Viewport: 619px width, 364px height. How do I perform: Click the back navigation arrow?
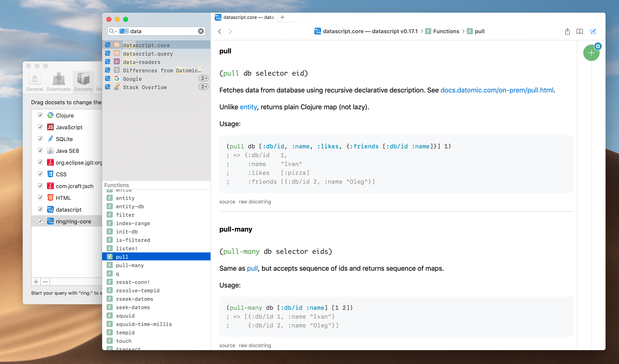[x=220, y=32]
